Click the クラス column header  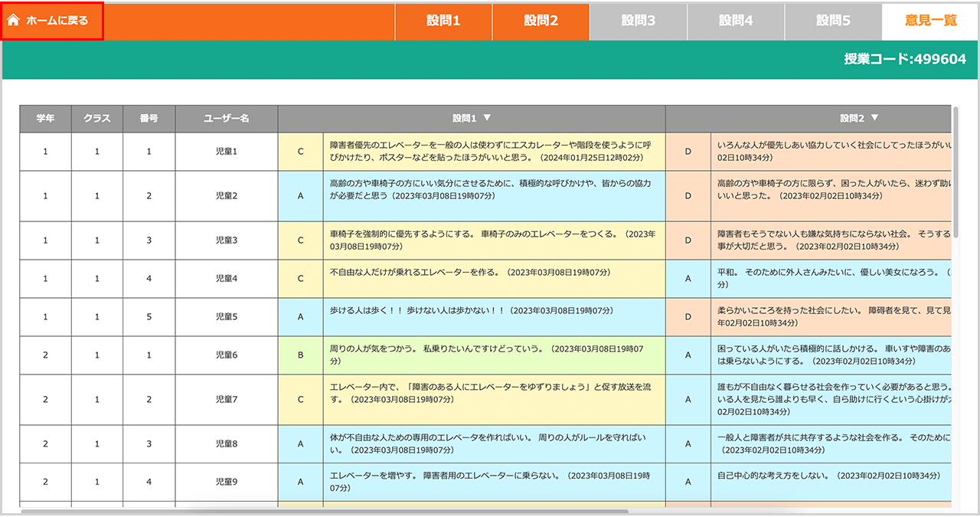(97, 119)
